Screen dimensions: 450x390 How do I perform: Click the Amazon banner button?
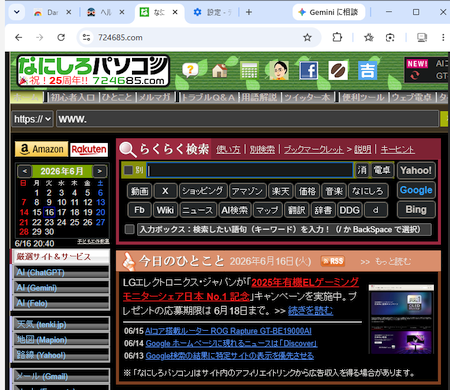pos(41,149)
